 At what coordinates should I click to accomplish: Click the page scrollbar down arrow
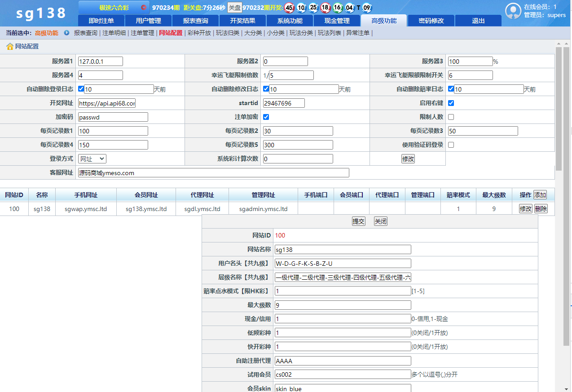coord(559,388)
